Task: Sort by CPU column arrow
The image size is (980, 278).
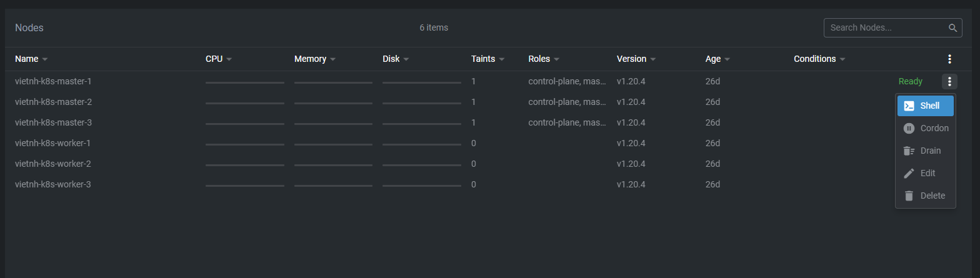Action: tap(229, 59)
